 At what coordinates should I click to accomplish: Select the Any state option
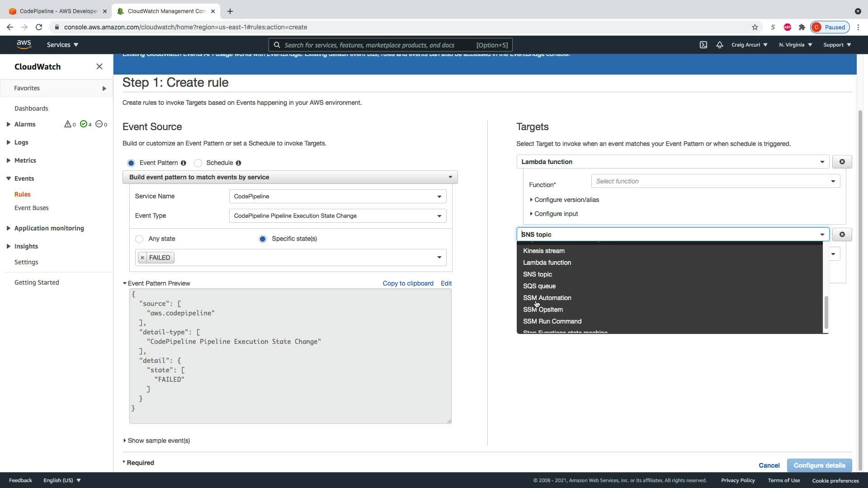tap(139, 239)
